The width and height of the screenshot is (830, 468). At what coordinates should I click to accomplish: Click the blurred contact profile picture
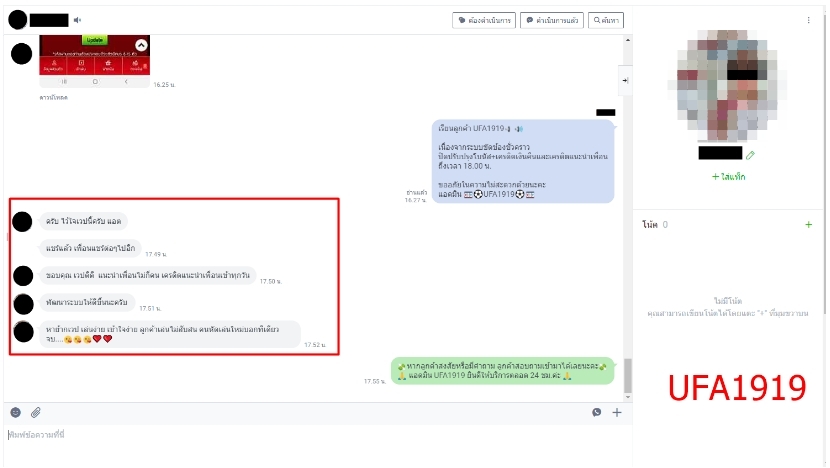(728, 85)
